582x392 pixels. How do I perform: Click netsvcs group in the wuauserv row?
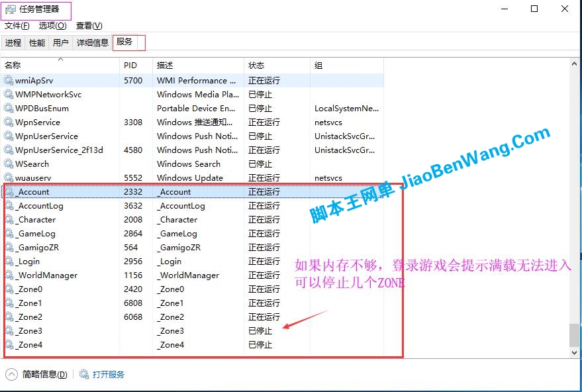(x=328, y=178)
